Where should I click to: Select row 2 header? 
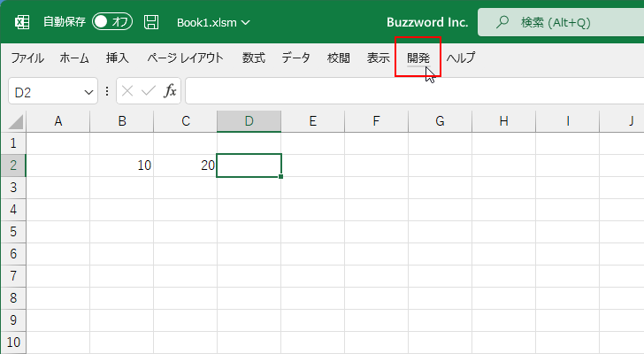click(x=13, y=165)
